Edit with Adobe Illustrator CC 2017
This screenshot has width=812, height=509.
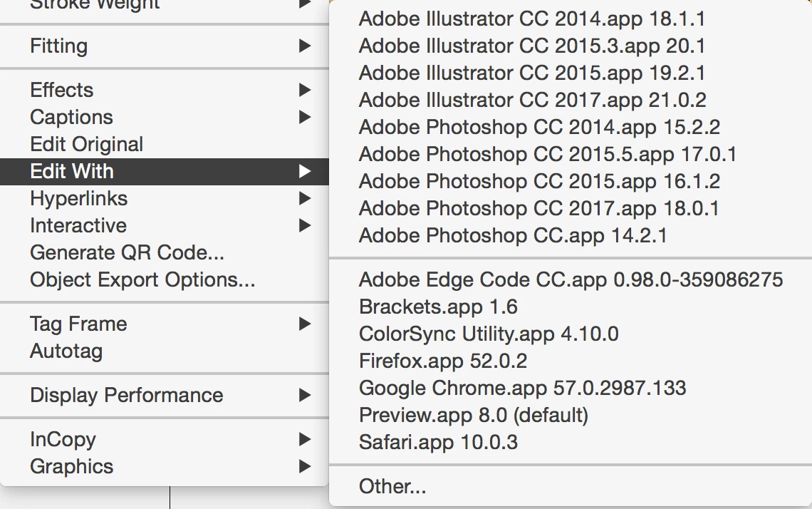[533, 100]
